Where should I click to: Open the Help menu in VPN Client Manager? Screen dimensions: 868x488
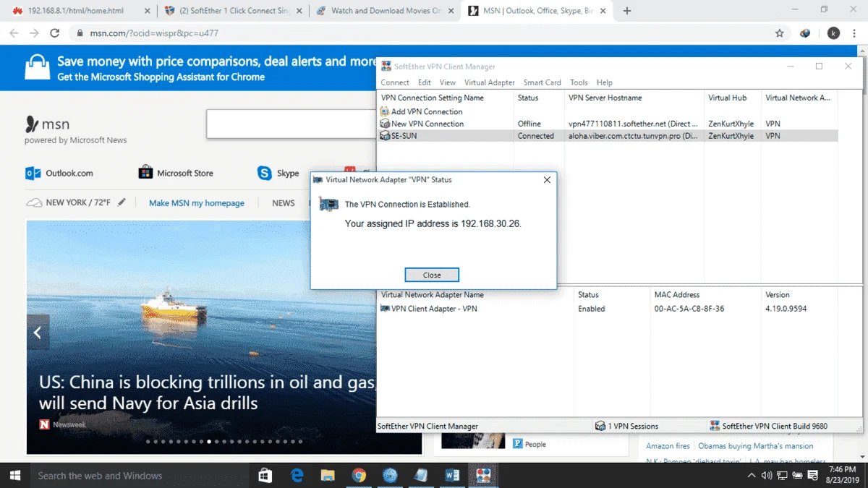click(x=605, y=82)
